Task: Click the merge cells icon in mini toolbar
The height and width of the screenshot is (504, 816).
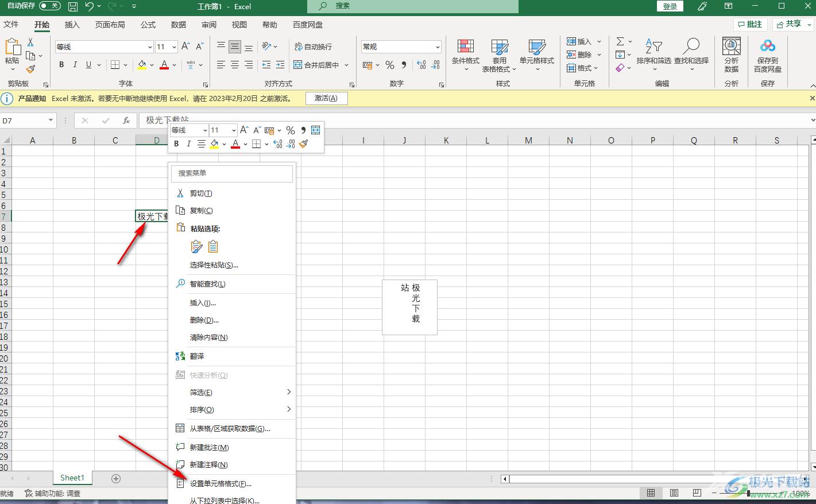Action: 315,130
